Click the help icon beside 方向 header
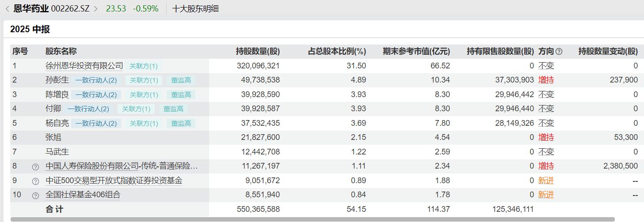The image size is (644, 222). 559,52
